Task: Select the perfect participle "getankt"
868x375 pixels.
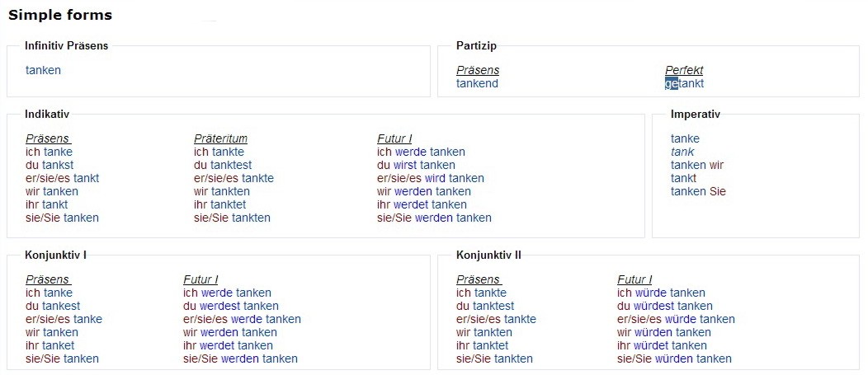Action: tap(685, 83)
